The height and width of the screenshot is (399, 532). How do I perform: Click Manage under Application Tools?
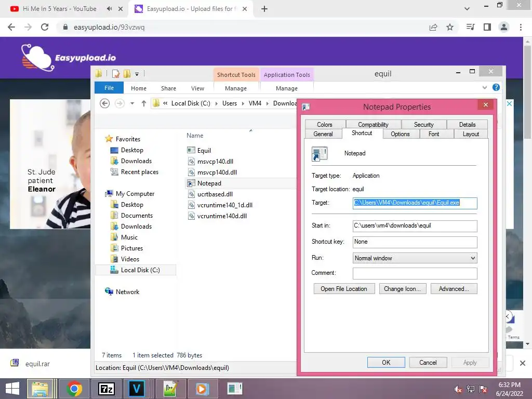(x=287, y=88)
